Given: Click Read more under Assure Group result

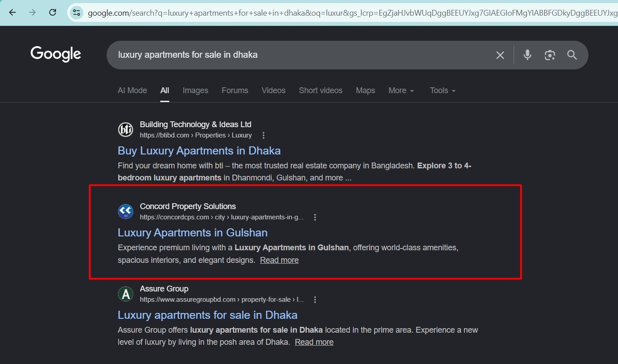Looking at the screenshot, I should coord(314,342).
